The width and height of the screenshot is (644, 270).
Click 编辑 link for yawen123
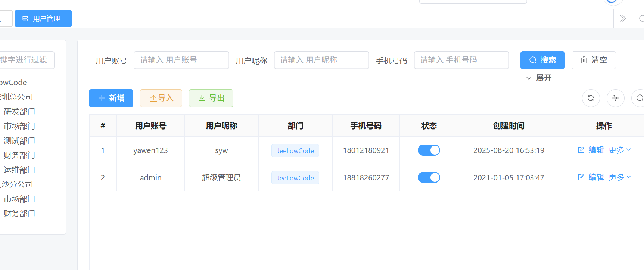pos(596,150)
